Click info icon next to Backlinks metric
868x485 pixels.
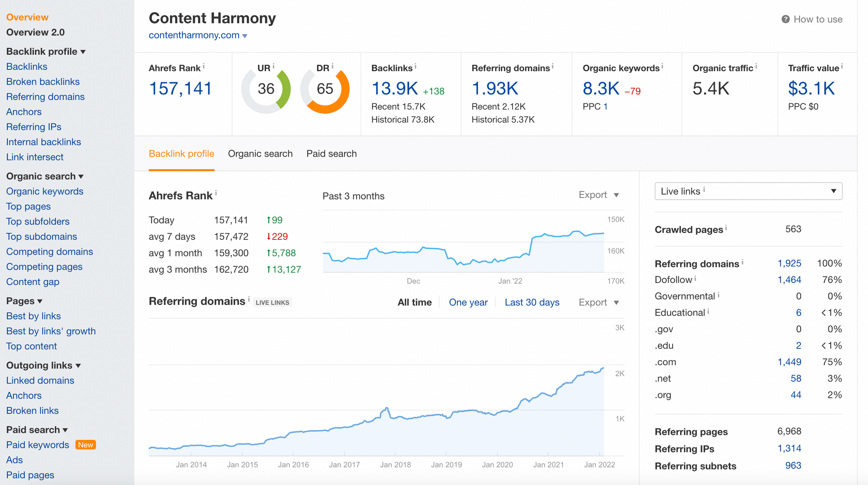pyautogui.click(x=415, y=66)
